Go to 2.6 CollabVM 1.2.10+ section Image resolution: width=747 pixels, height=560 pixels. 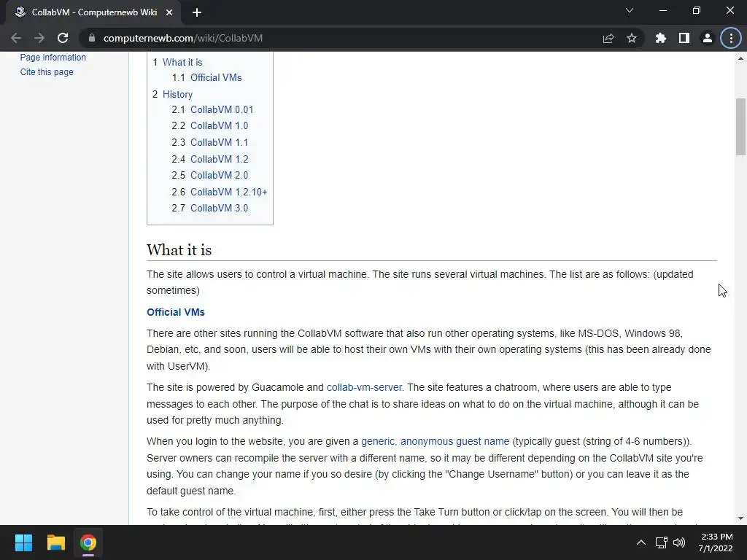click(220, 192)
